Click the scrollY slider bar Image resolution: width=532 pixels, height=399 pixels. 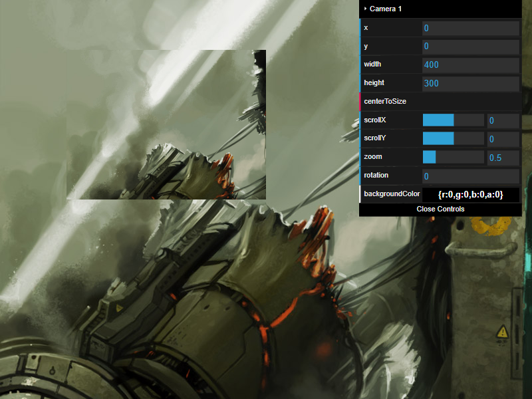(452, 138)
